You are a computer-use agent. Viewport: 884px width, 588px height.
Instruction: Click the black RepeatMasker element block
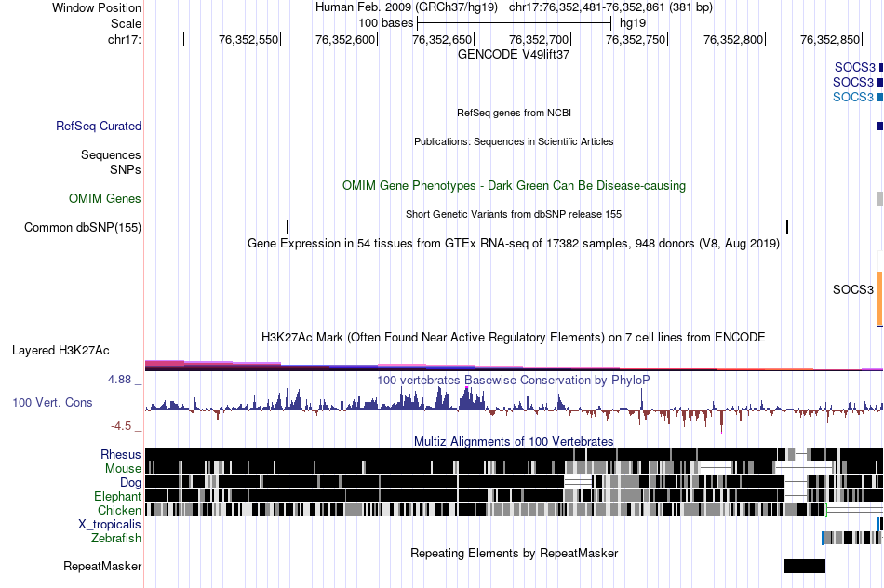(x=805, y=566)
